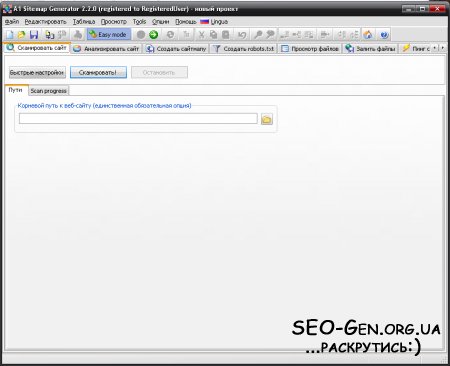The image size is (450, 366).
Task: Click the blue help question icon
Action: [384, 34]
